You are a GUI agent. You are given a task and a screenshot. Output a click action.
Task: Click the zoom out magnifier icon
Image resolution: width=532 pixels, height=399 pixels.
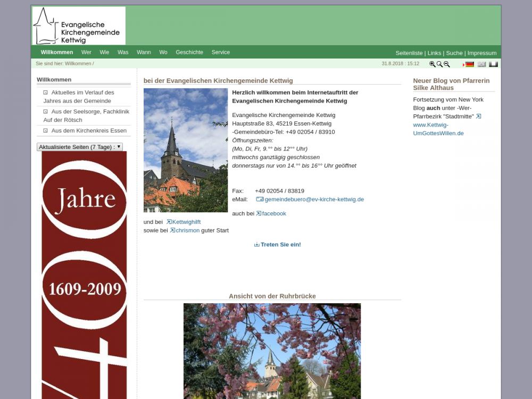coord(447,64)
